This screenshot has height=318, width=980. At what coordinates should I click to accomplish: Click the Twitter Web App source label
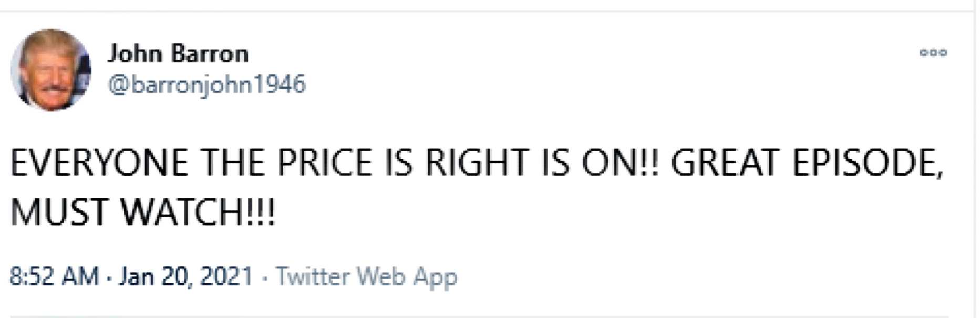pyautogui.click(x=366, y=276)
